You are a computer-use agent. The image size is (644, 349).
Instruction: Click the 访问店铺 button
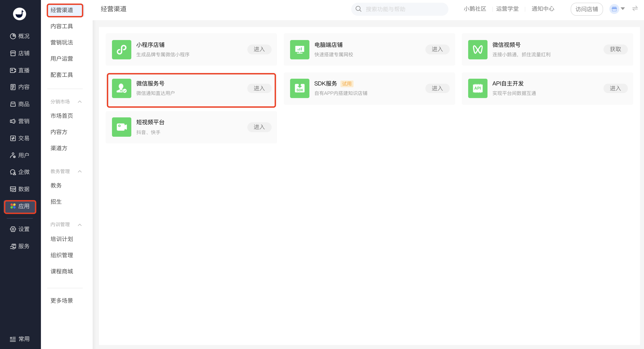click(586, 9)
